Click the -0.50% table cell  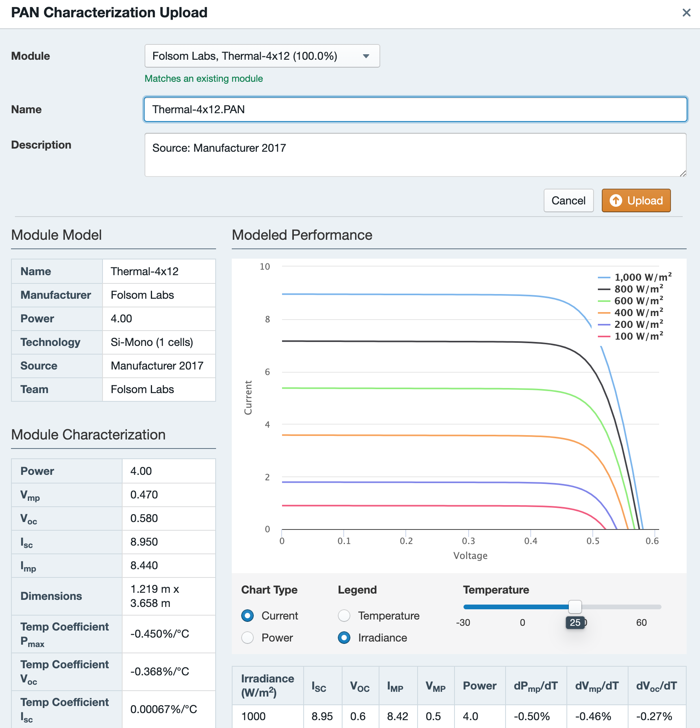tap(536, 716)
